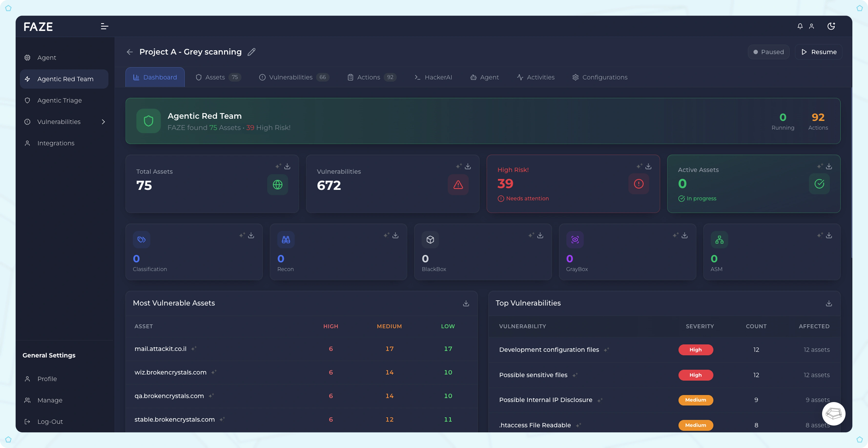Viewport: 868px width, 448px height.
Task: Open Integrations in the sidebar
Action: pyautogui.click(x=64, y=143)
